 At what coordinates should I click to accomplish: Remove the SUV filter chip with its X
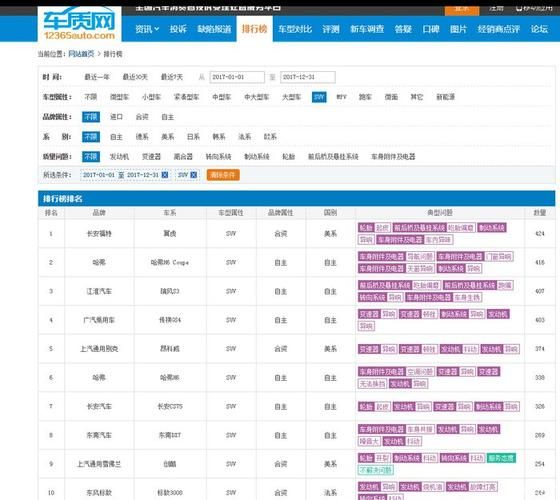(x=193, y=175)
